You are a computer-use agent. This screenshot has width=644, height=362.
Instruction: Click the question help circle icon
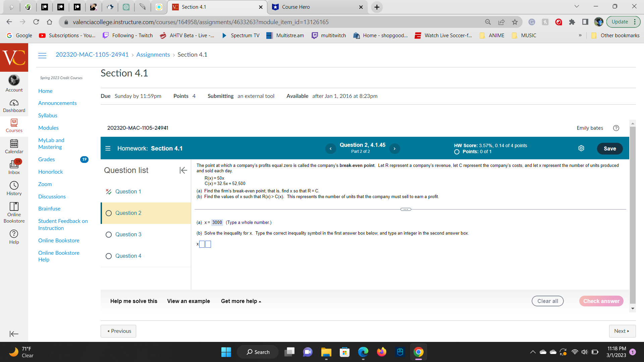click(616, 128)
